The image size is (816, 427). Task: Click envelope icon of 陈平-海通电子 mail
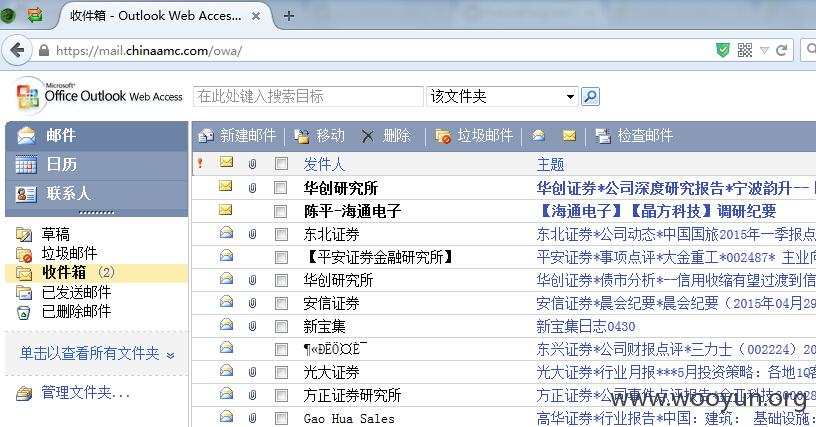coord(225,210)
